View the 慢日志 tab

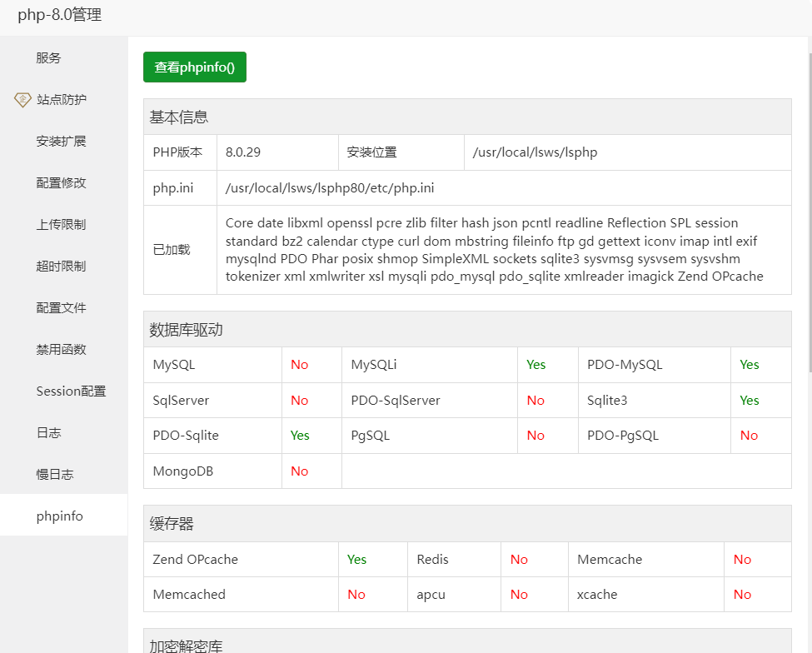pyautogui.click(x=55, y=475)
